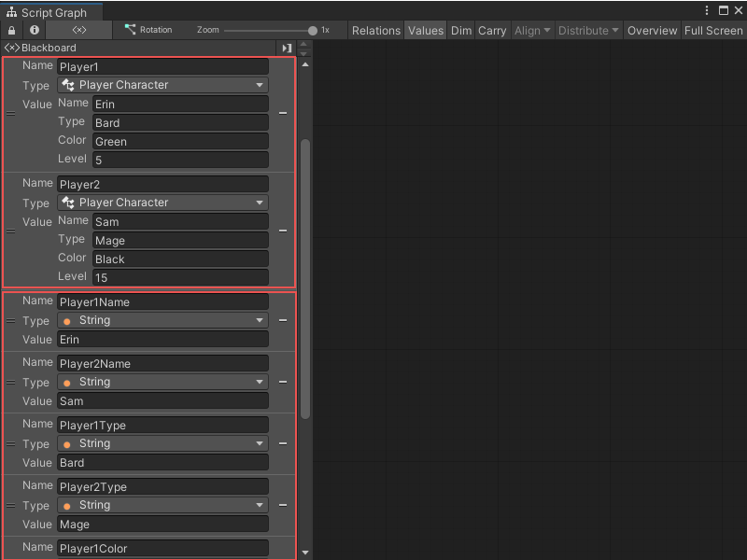Toggle the Relations display option
Screen dimensions: 747x560
coord(376,30)
